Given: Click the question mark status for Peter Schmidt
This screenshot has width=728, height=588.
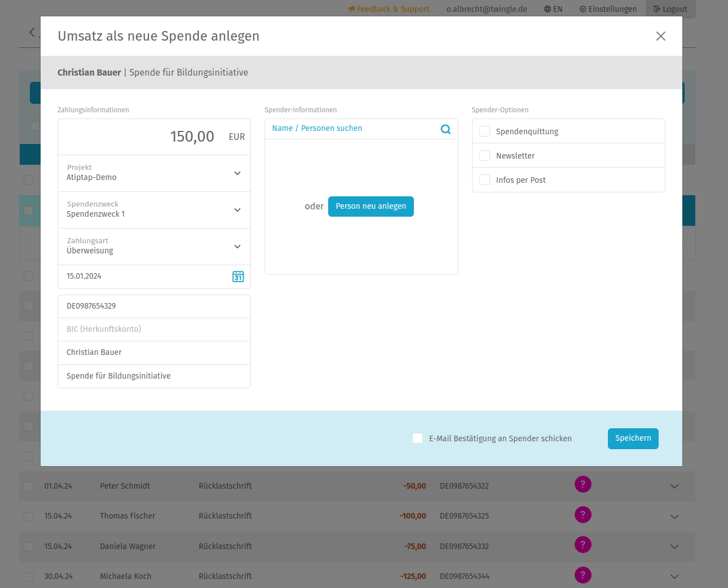Looking at the screenshot, I should click(583, 484).
